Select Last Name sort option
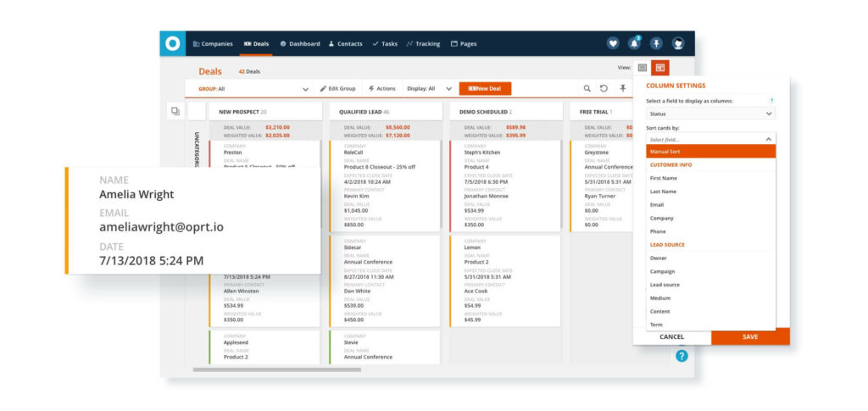The width and height of the screenshot is (868, 411). [x=711, y=192]
